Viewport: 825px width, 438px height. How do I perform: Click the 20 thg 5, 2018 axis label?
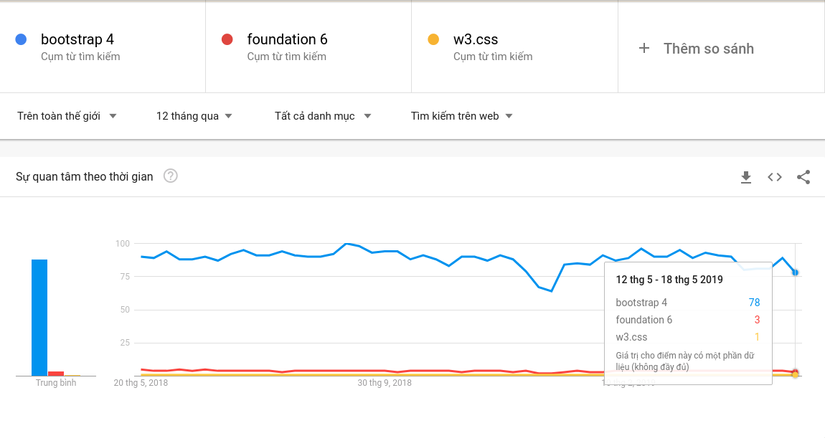(x=140, y=383)
